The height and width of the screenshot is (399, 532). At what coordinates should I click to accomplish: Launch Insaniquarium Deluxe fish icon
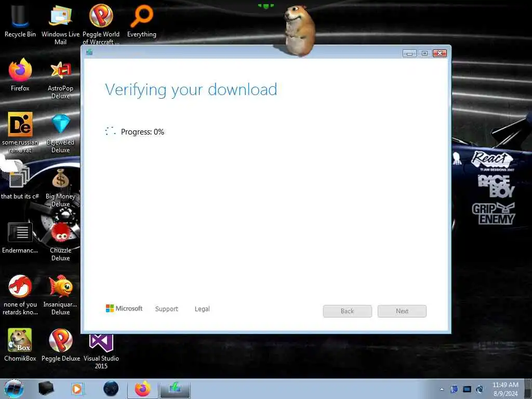tap(60, 294)
